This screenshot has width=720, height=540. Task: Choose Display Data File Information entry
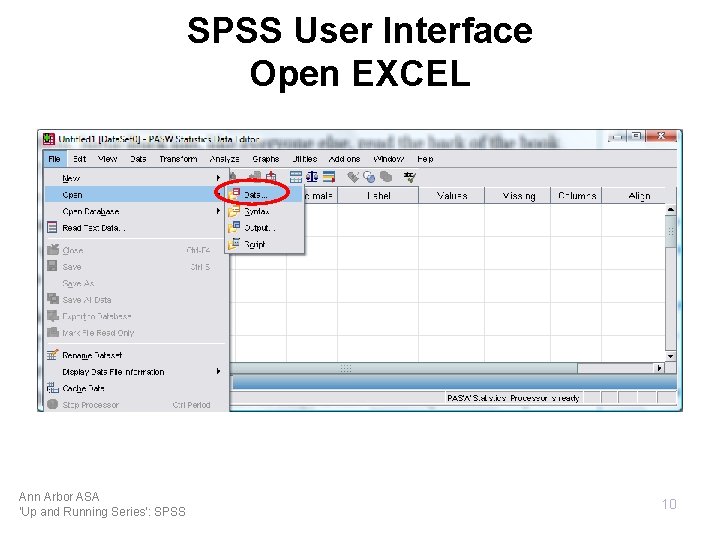point(133,371)
